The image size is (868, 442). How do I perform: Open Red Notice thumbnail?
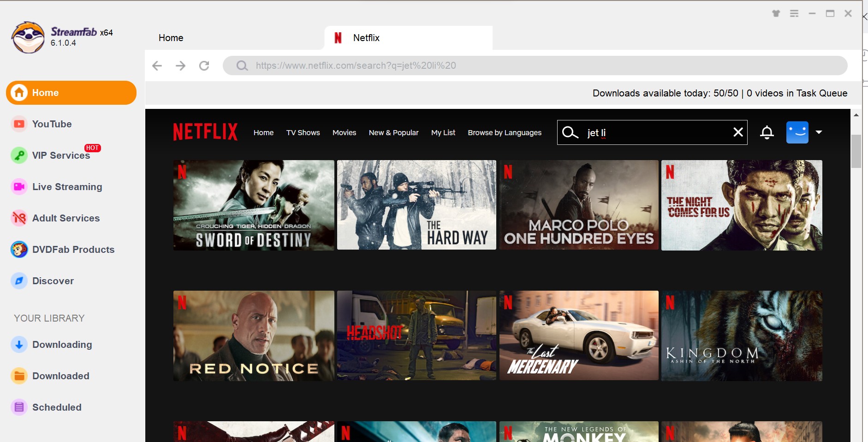[x=254, y=336]
